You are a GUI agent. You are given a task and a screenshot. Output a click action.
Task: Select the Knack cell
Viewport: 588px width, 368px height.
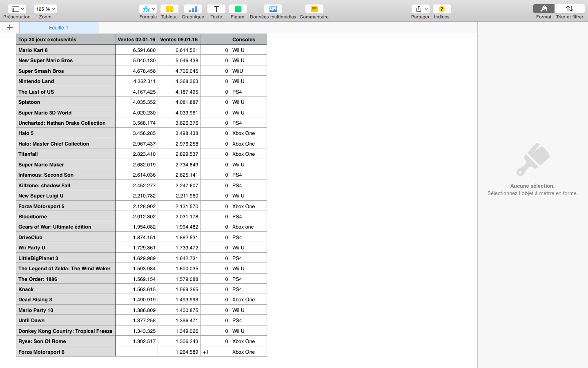(66, 289)
